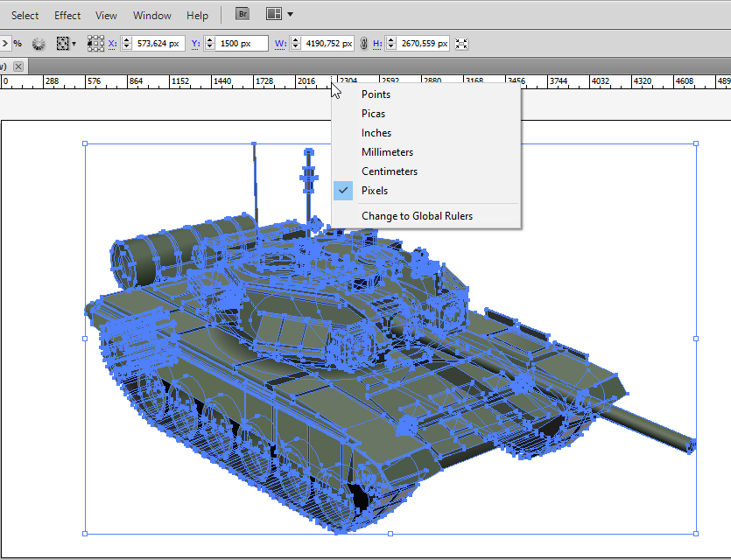
Task: Click Change to Global Rulers
Action: 417,216
